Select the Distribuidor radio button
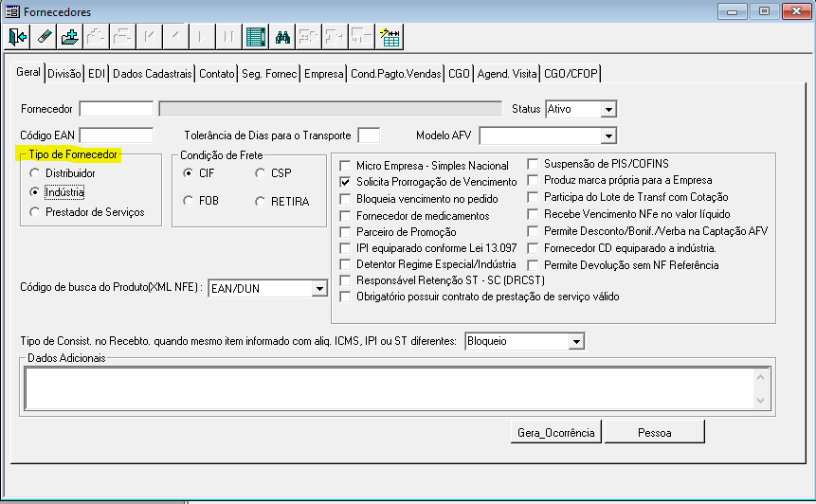This screenshot has width=816, height=504. (35, 173)
